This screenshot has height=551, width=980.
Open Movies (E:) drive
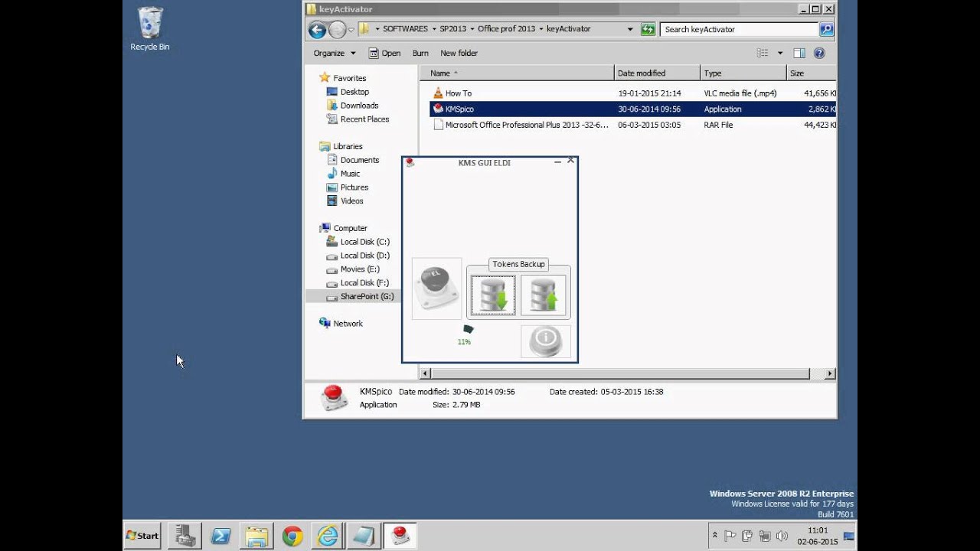coord(360,269)
